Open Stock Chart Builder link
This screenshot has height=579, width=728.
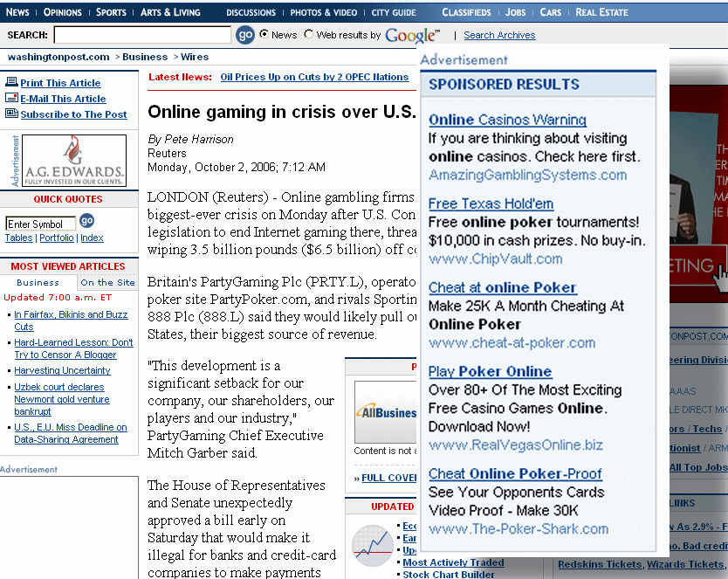(449, 575)
